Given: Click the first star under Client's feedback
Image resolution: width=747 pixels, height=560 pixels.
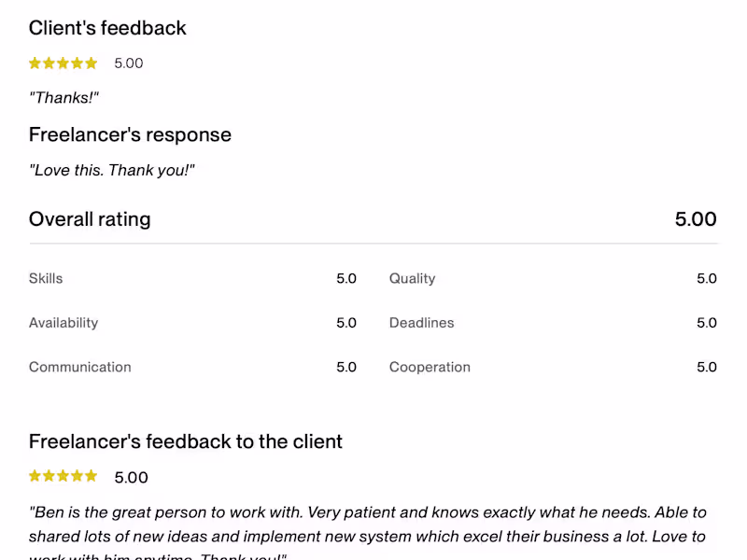Looking at the screenshot, I should pyautogui.click(x=35, y=63).
